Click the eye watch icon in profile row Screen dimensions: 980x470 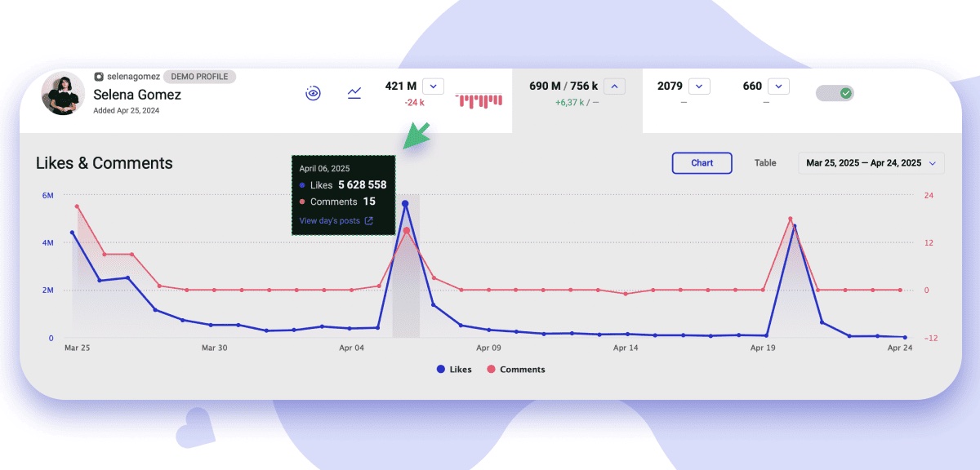313,93
